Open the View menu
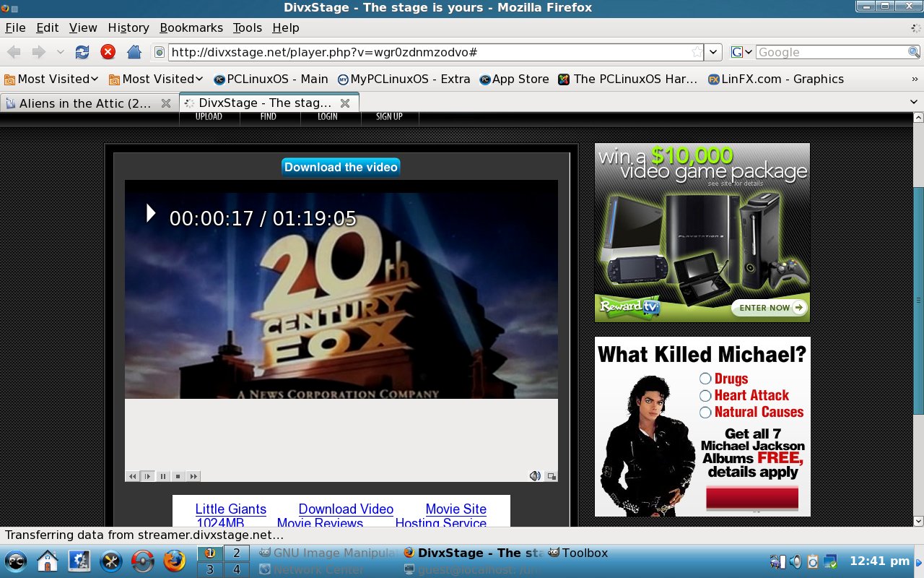Viewport: 924px width, 578px height. click(x=83, y=27)
